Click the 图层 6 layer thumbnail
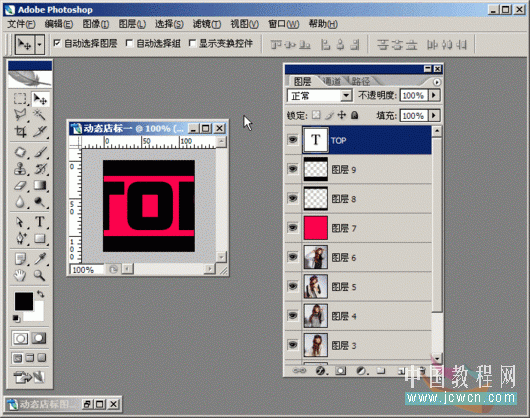530x418 pixels. pos(315,257)
